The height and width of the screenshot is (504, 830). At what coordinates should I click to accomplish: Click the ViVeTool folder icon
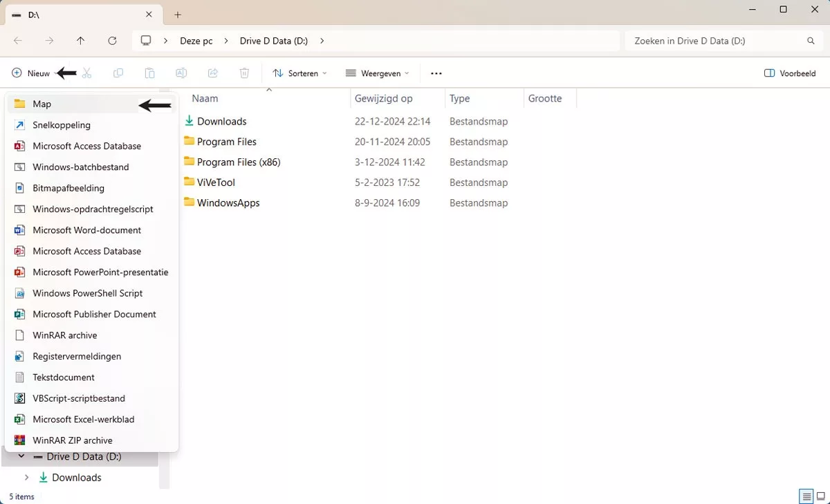pyautogui.click(x=190, y=182)
